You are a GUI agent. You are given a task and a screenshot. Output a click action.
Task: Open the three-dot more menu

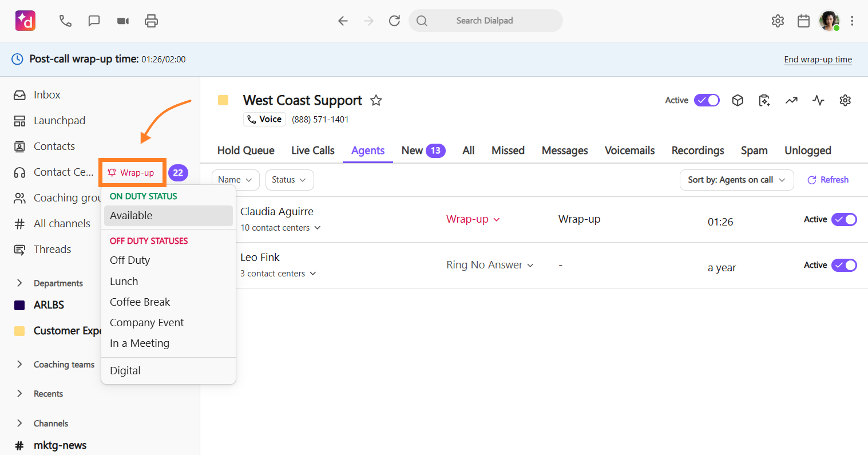[852, 21]
